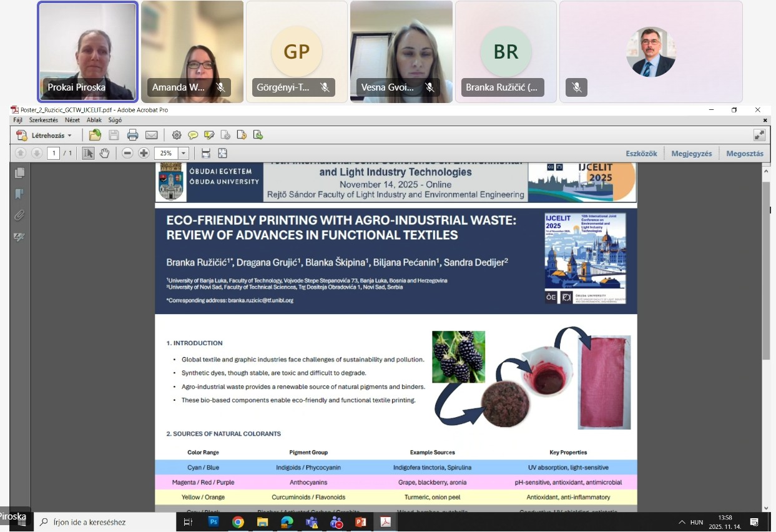Image resolution: width=776 pixels, height=532 pixels.
Task: Open the Szerkesztés menu
Action: point(43,120)
